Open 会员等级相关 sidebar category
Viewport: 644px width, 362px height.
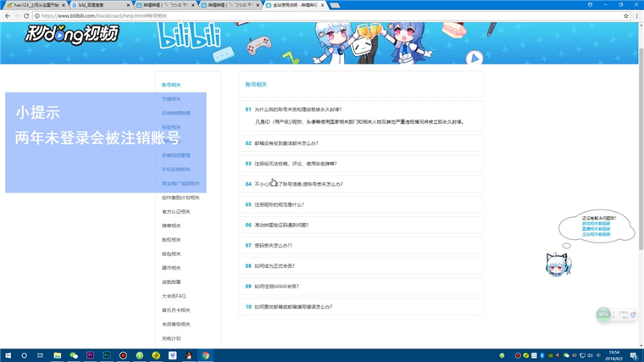point(175,324)
